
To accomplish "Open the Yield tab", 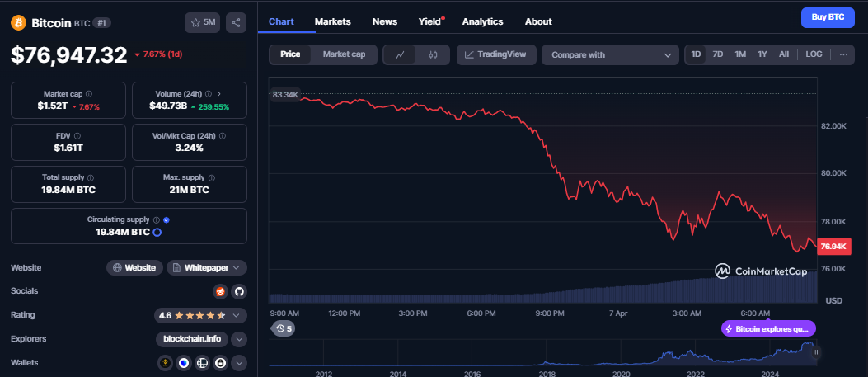I will click(x=430, y=21).
